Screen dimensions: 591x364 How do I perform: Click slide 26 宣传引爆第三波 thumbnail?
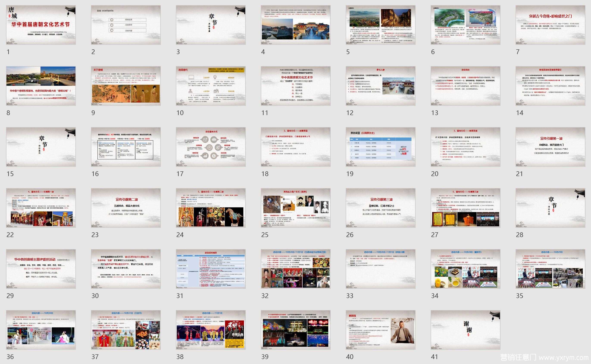click(381, 208)
